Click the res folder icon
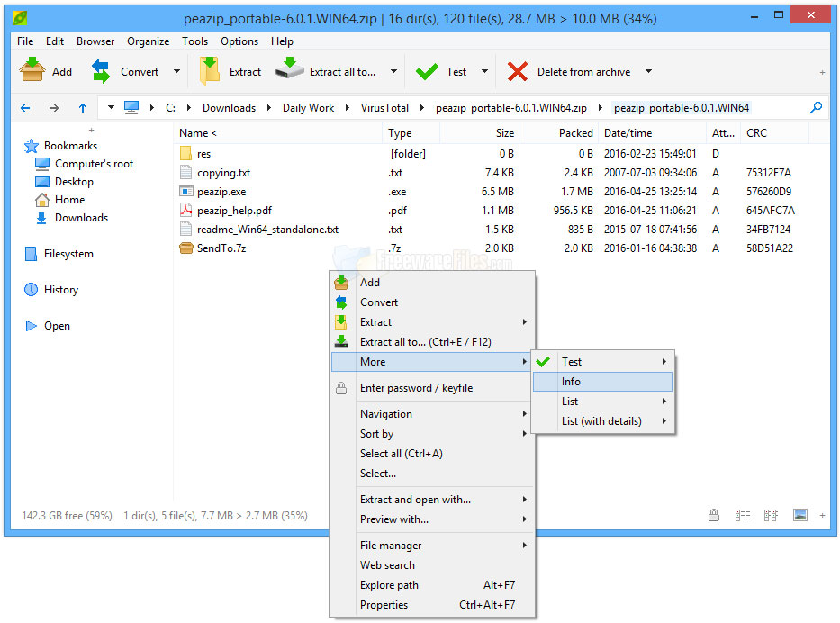The image size is (840, 623). [185, 154]
